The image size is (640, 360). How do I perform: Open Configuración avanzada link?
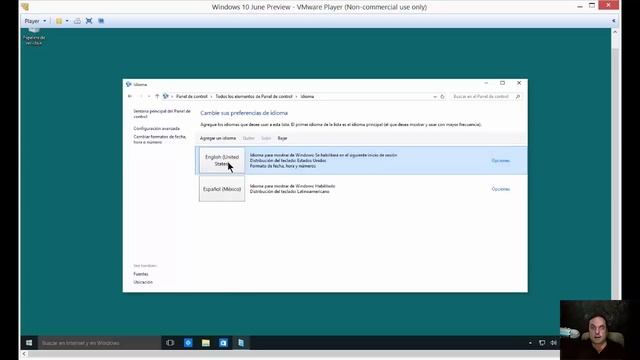[156, 129]
